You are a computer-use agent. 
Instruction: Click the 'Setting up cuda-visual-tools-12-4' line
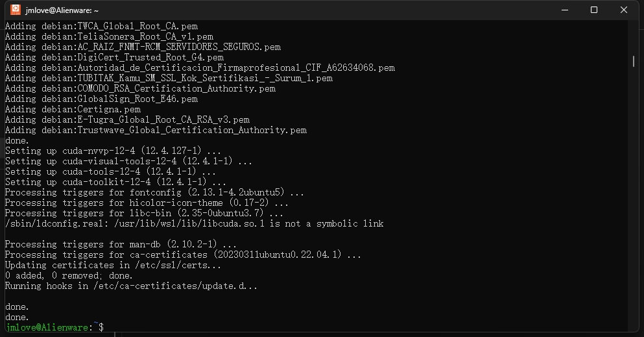pyautogui.click(x=128, y=161)
